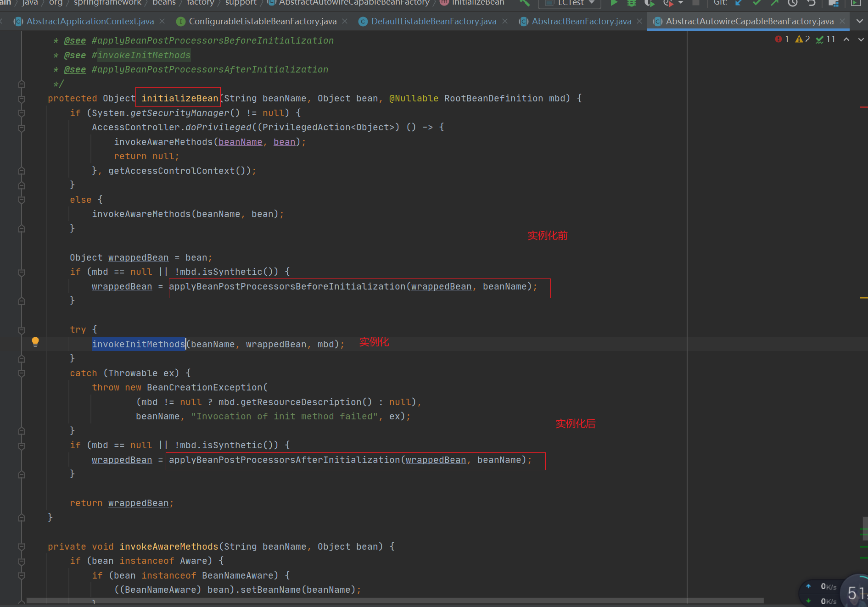
Task: Click yellow warning stripe mark on right gutter
Action: coord(863,298)
